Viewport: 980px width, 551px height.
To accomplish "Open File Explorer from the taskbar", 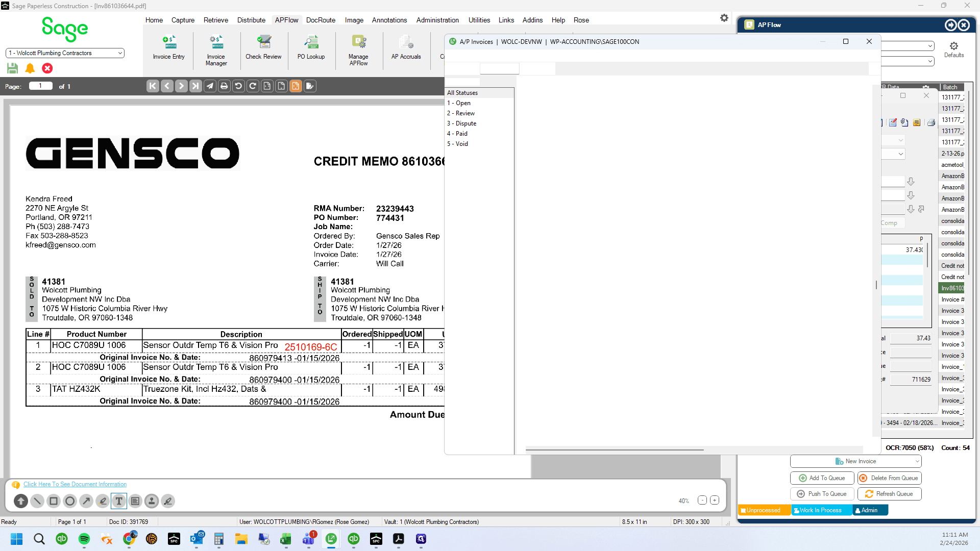I will click(241, 539).
